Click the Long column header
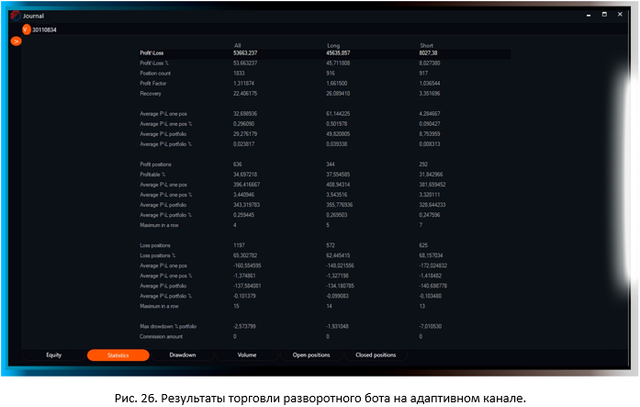640x407 pixels. click(333, 45)
